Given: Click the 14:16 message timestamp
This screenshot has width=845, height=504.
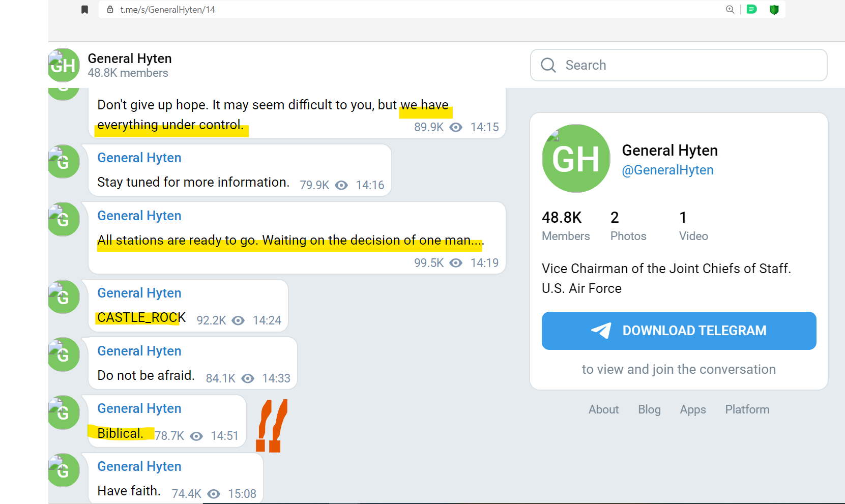Looking at the screenshot, I should (370, 185).
